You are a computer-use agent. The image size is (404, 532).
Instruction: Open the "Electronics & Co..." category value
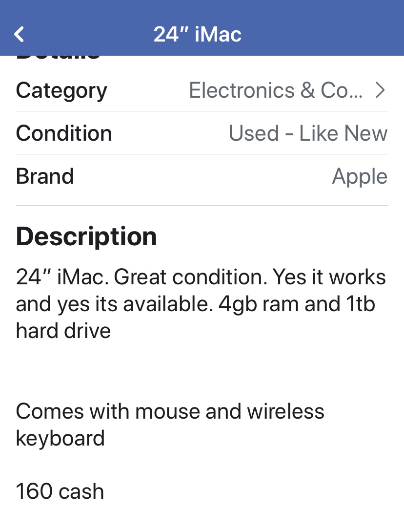[x=276, y=90]
